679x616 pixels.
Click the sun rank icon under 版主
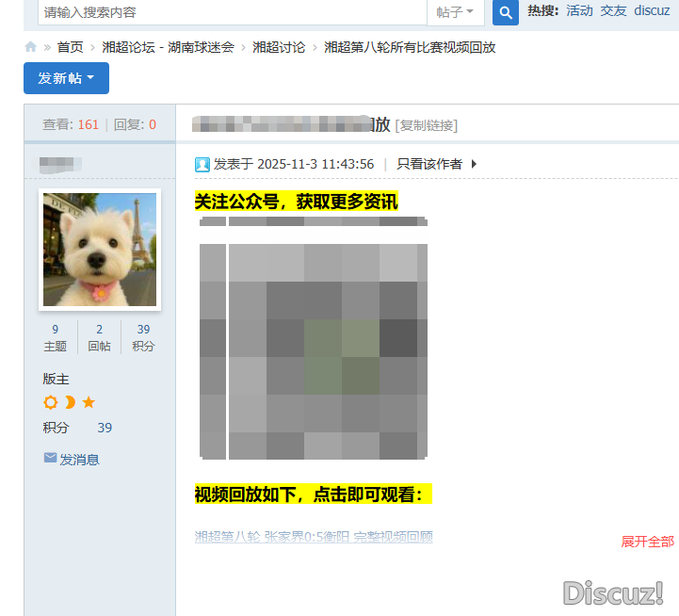tap(51, 402)
